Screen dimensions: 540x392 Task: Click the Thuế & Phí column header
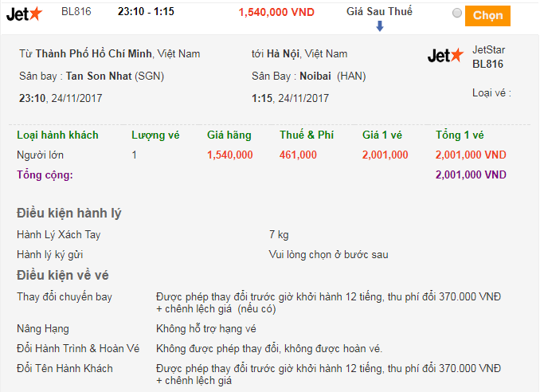pos(307,135)
